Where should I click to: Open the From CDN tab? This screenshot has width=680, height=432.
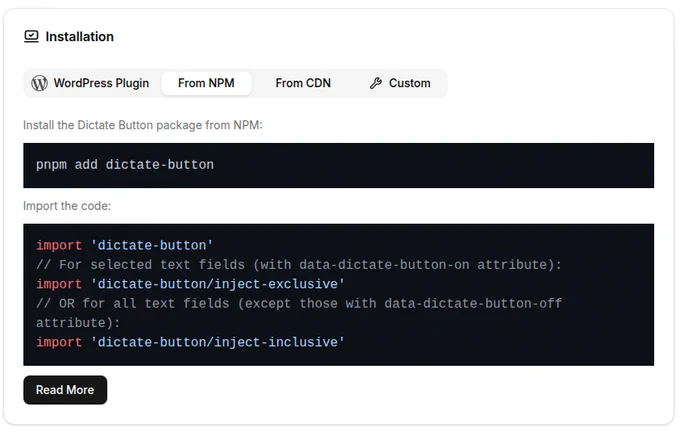[x=303, y=83]
